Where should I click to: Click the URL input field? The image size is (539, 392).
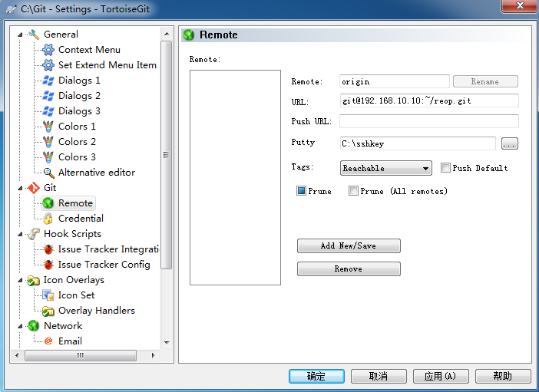pyautogui.click(x=429, y=100)
